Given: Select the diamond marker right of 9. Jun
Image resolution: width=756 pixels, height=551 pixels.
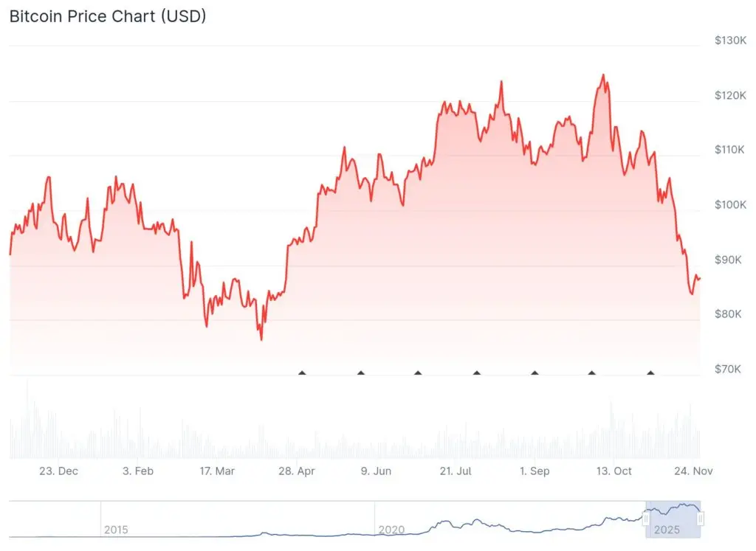Looking at the screenshot, I should click(418, 372).
